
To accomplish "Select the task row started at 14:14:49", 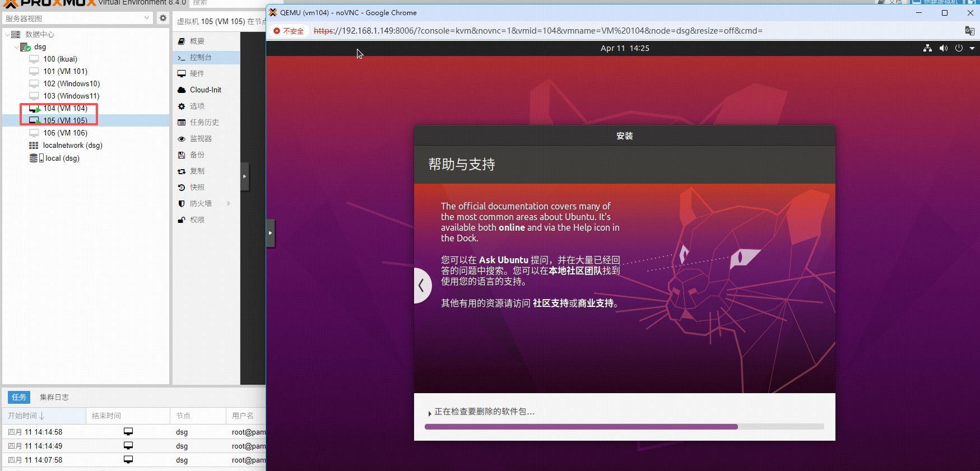I will point(134,446).
